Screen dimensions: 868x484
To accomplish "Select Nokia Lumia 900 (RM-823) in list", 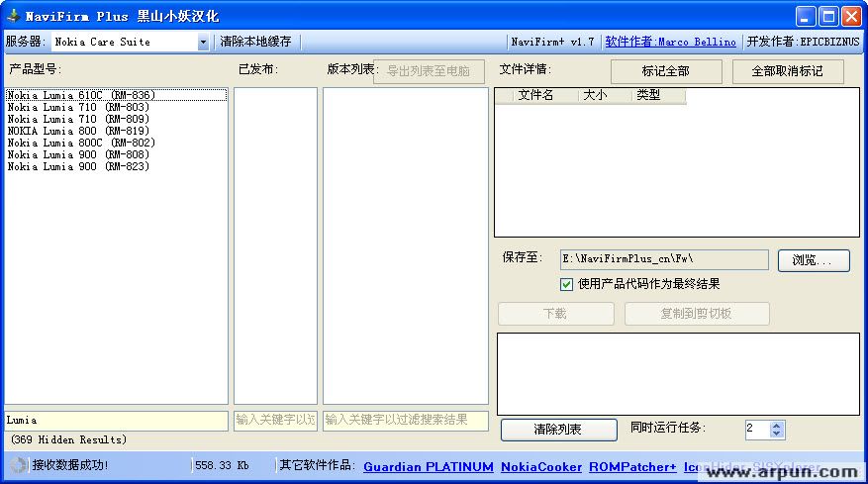I will pos(78,166).
